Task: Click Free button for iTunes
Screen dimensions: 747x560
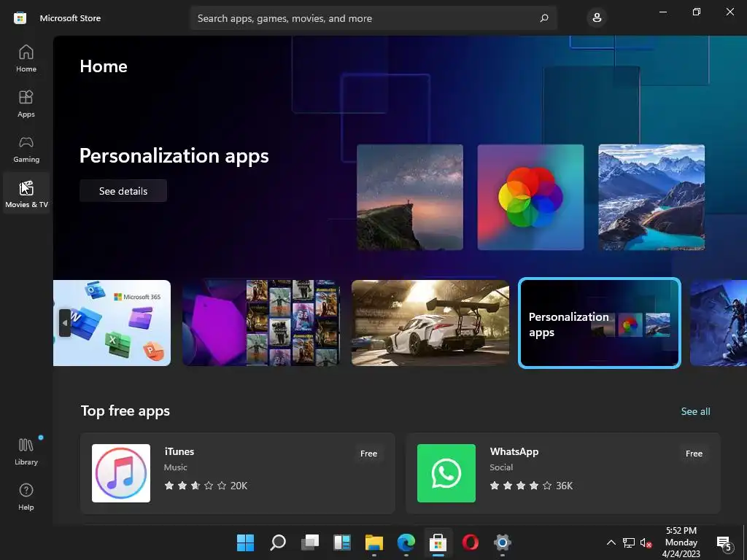Action: click(x=368, y=454)
